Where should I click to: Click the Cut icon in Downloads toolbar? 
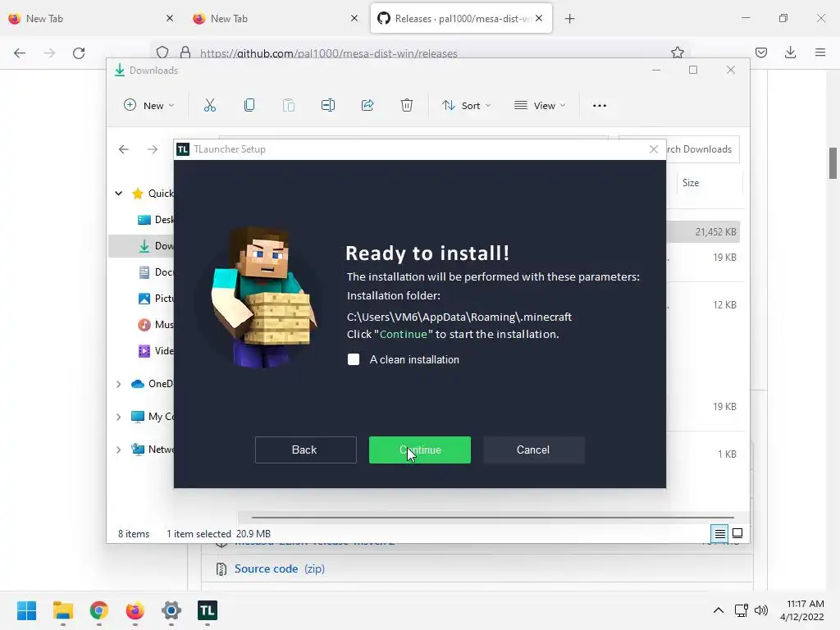click(210, 106)
